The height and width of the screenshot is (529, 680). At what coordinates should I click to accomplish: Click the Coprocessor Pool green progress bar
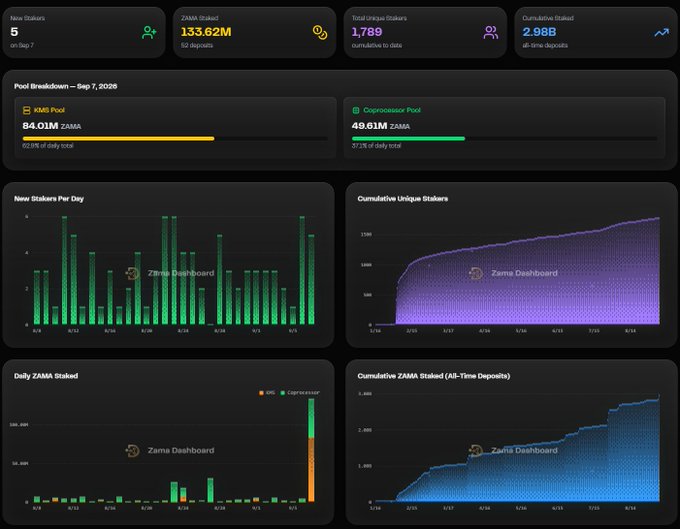pyautogui.click(x=409, y=139)
